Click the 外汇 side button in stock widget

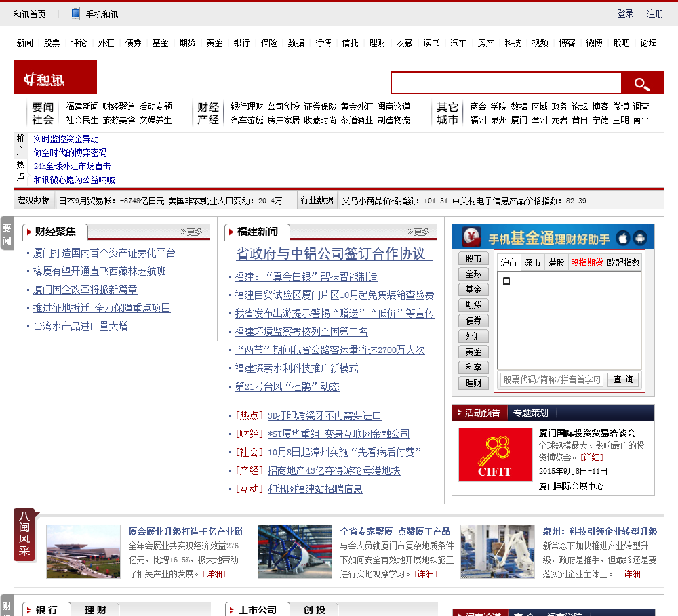pyautogui.click(x=473, y=336)
